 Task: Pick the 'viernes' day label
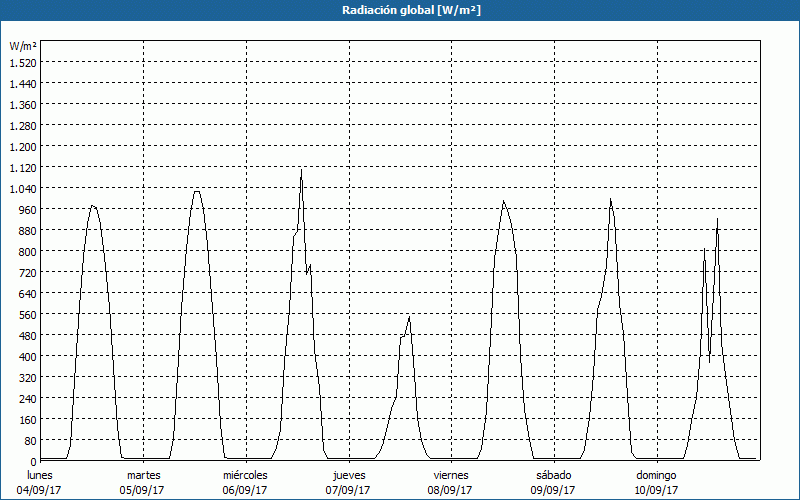coord(451,475)
